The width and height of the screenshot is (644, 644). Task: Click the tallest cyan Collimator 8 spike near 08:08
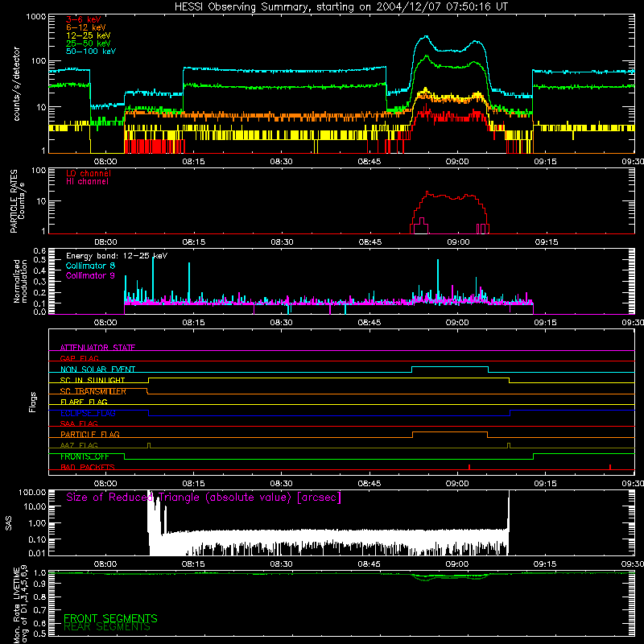click(x=153, y=279)
